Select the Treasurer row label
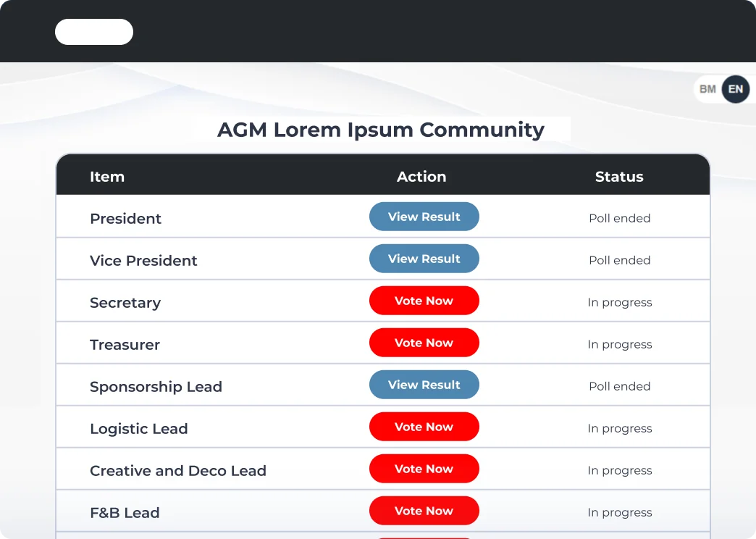 pyautogui.click(x=125, y=345)
